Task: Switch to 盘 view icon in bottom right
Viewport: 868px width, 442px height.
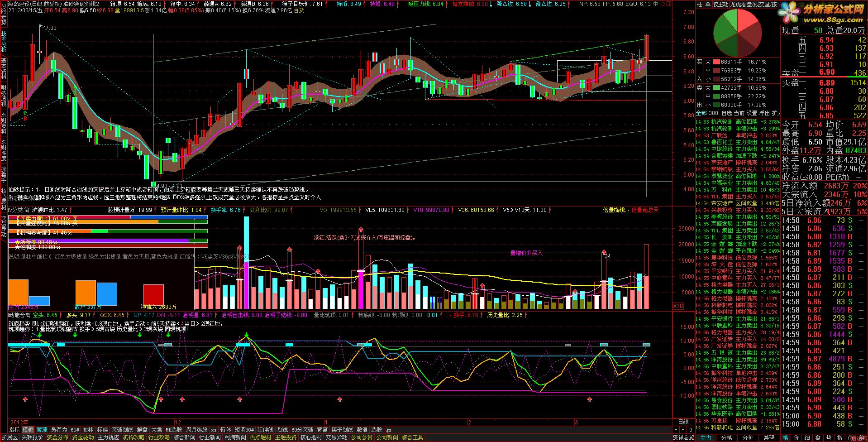Action: (818, 437)
